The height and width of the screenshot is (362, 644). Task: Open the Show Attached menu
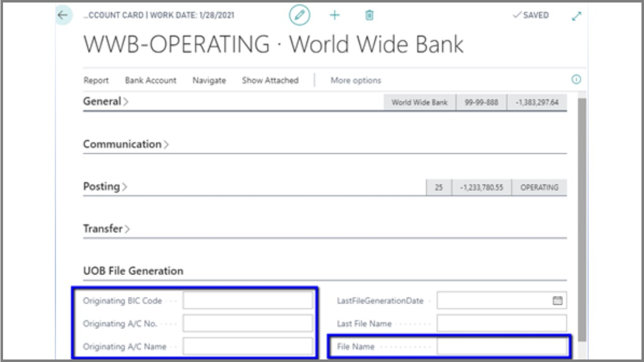click(270, 80)
